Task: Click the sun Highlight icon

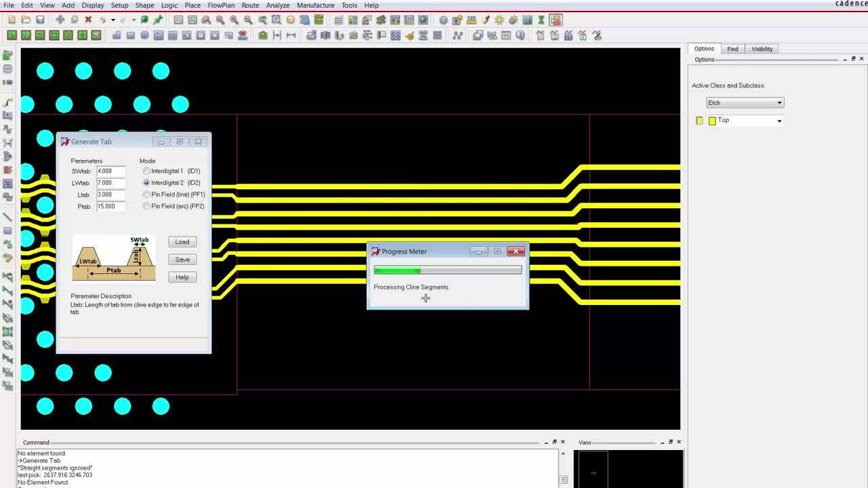Action: (x=499, y=20)
